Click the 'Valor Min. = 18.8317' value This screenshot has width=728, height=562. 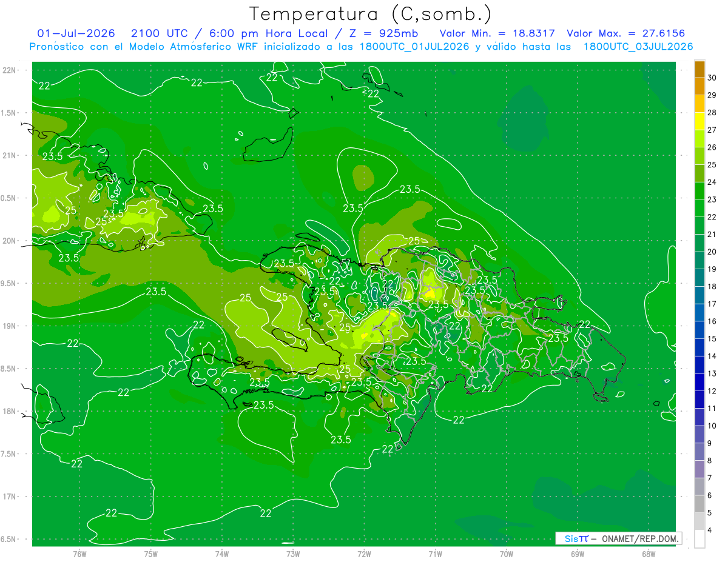497,33
